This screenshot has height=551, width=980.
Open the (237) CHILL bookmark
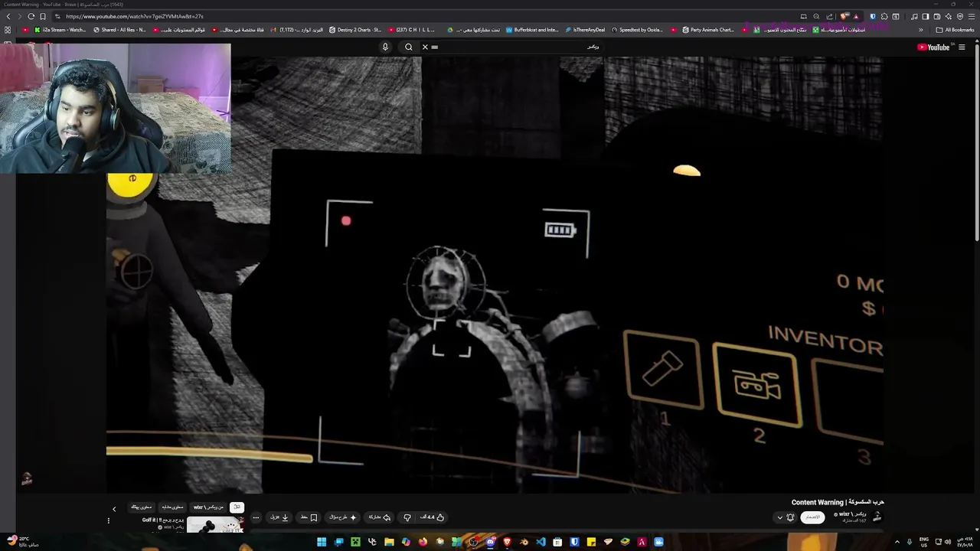pos(412,30)
